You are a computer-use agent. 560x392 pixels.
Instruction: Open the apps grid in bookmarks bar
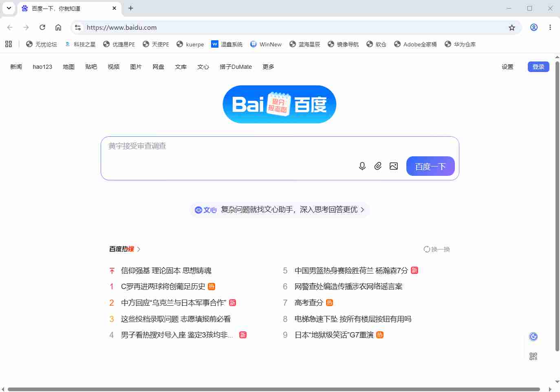coord(9,44)
